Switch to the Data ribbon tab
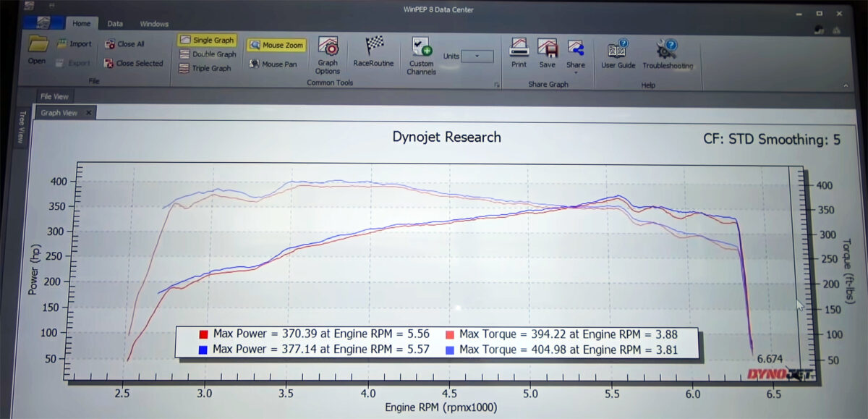Image resolution: width=868 pixels, height=419 pixels. click(115, 24)
